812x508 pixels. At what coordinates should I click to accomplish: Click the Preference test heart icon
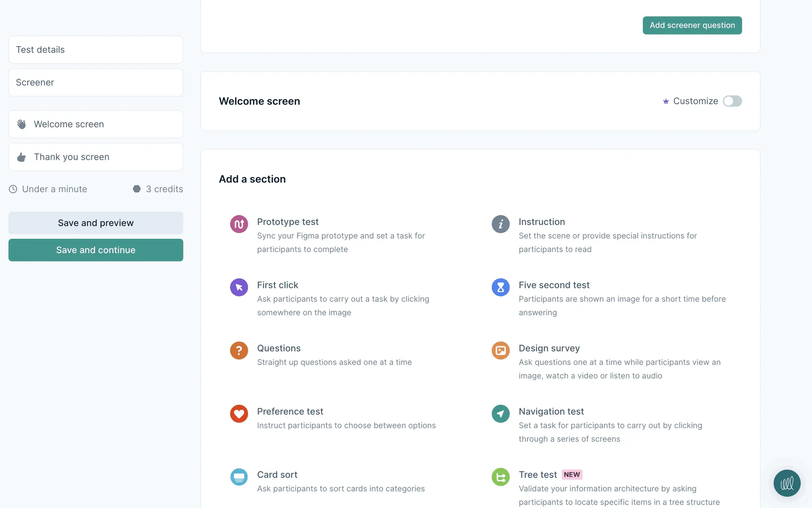(x=239, y=414)
